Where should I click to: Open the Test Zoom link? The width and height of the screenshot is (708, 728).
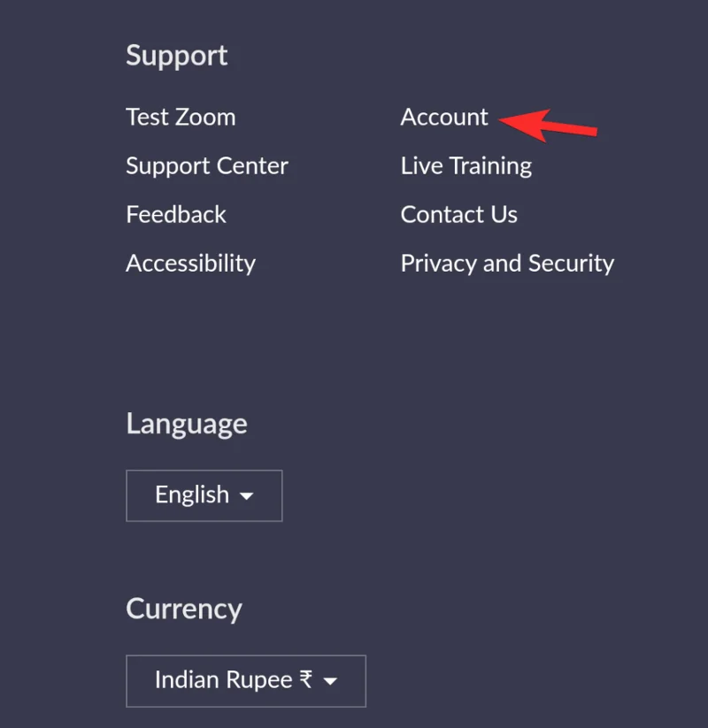(x=181, y=117)
